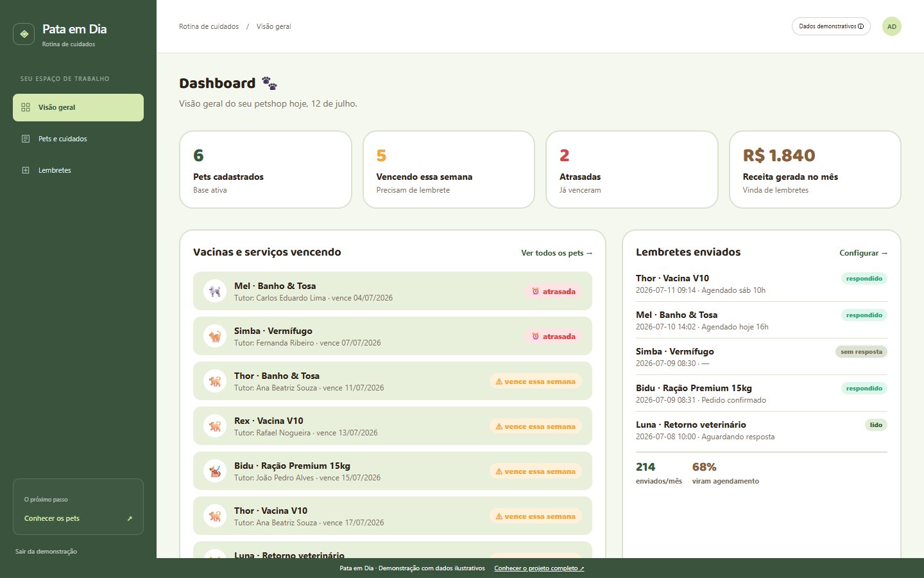The height and width of the screenshot is (578, 924).
Task: Go to Lembretes in sidebar
Action: (x=78, y=170)
